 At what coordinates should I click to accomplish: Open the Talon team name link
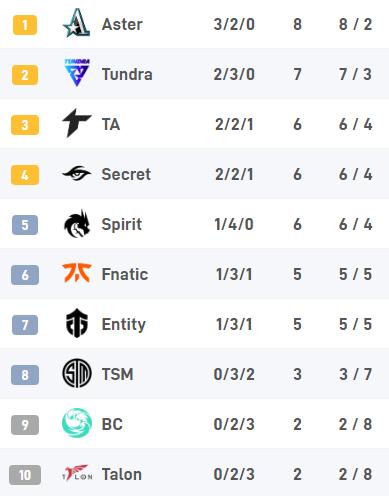click(122, 474)
